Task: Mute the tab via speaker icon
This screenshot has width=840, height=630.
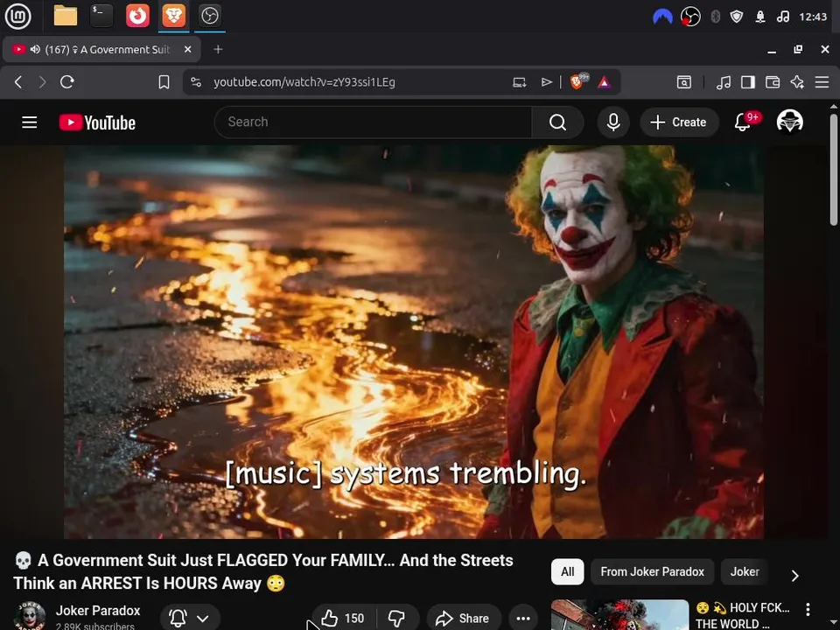Action: click(35, 49)
